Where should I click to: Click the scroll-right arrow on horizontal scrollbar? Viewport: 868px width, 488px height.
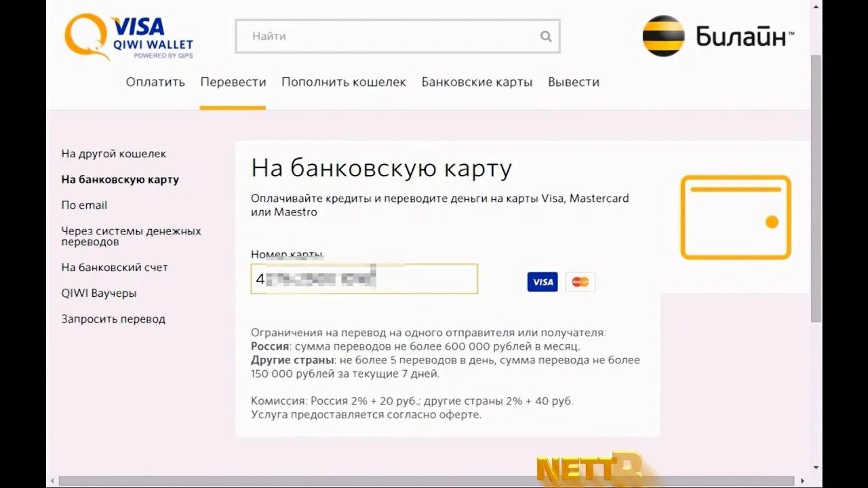pos(804,481)
